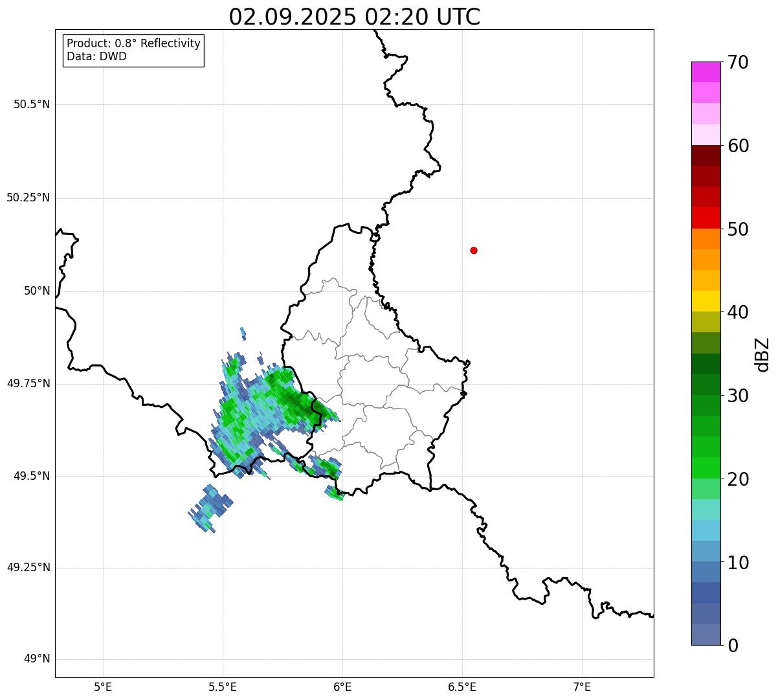The height and width of the screenshot is (700, 778).
Task: Click the 49.25°N latitude label
Action: [x=28, y=567]
